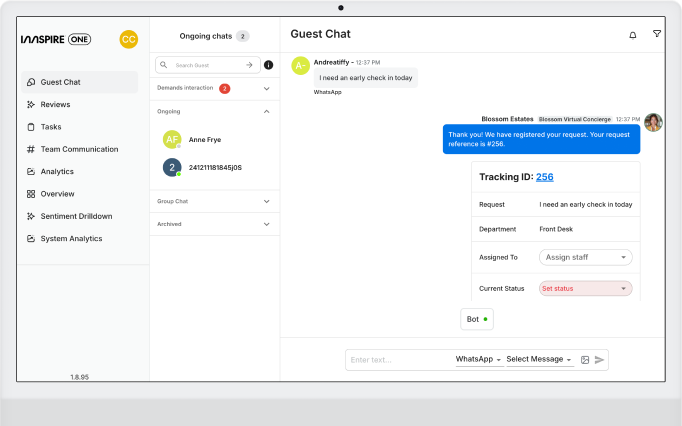
Task: Click the Ongoing chats header
Action: [x=206, y=36]
